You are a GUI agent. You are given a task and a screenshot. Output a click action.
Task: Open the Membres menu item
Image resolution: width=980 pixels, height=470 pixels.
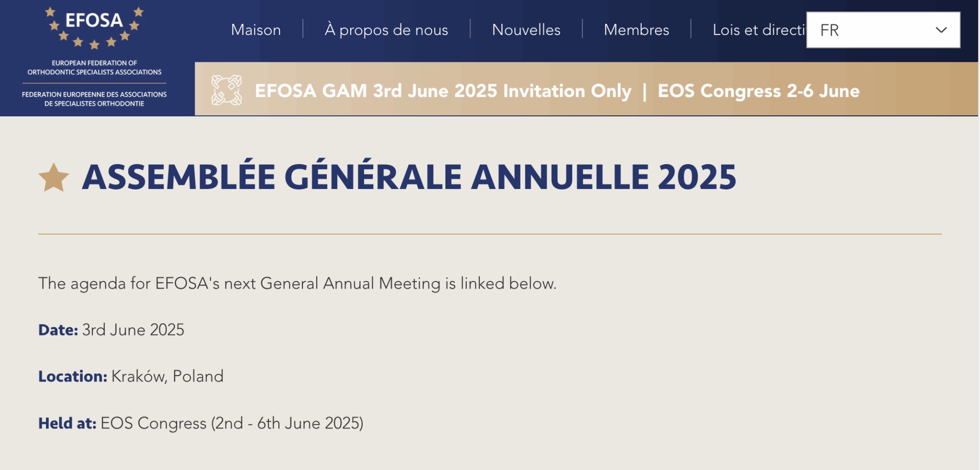coord(636,30)
